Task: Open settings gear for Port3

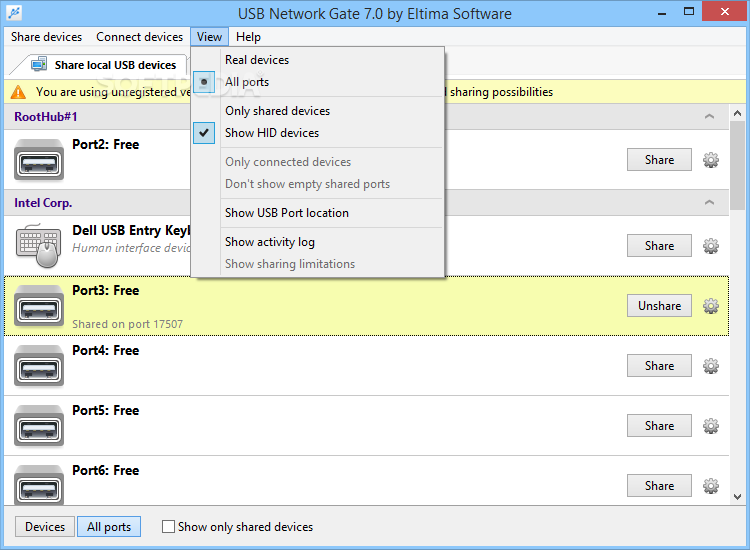Action: click(x=710, y=306)
